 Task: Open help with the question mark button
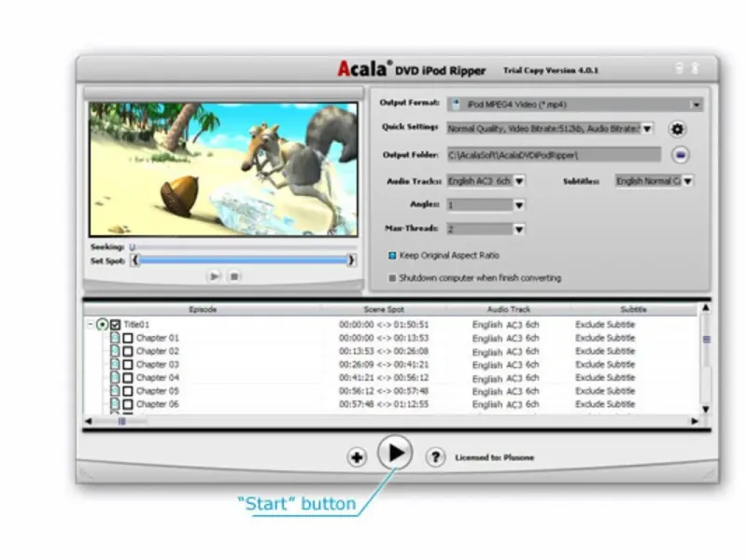[x=435, y=457]
